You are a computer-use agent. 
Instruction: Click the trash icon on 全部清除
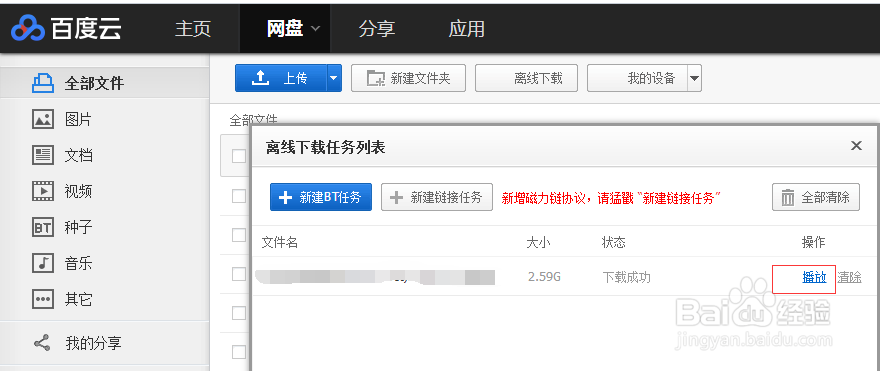click(x=788, y=198)
